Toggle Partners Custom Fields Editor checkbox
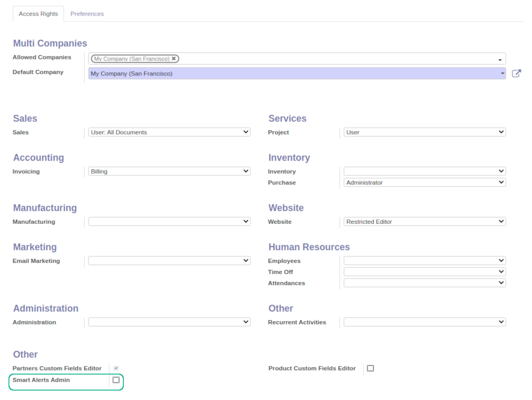This screenshot has height=400, width=532. [x=116, y=368]
